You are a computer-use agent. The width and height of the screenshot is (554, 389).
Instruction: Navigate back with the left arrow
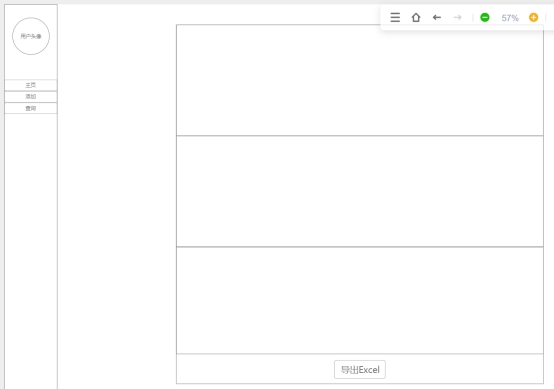pos(437,17)
